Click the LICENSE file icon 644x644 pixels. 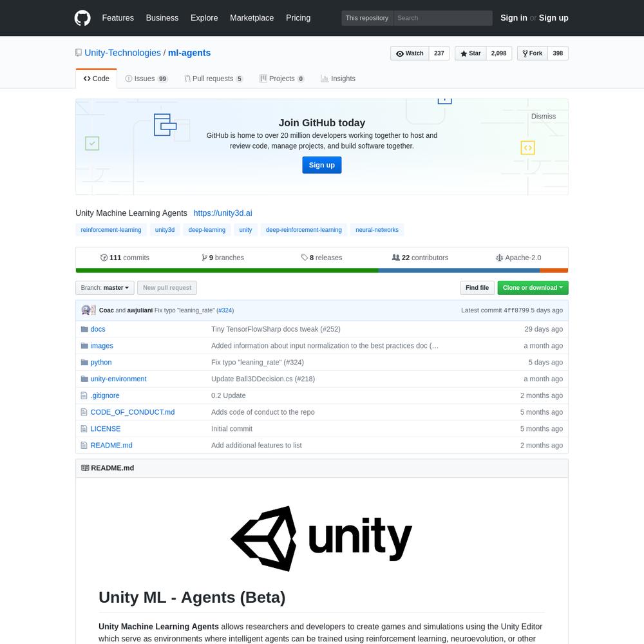coord(84,429)
